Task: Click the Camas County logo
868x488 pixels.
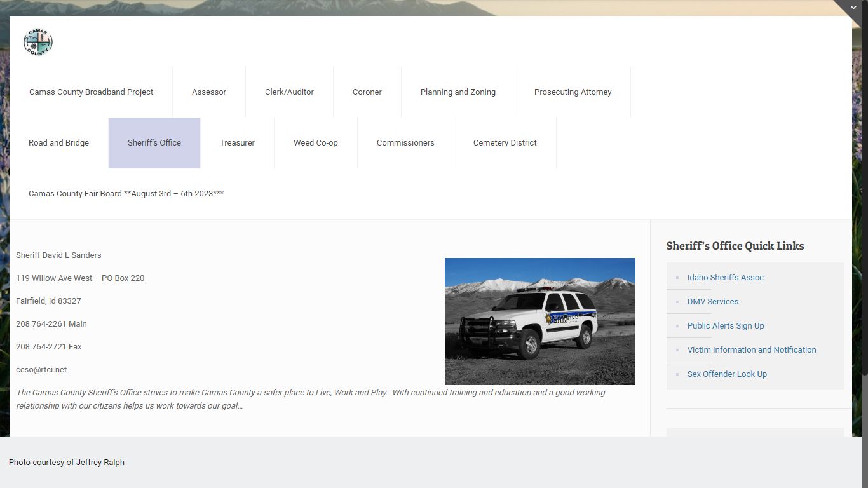Action: [38, 43]
